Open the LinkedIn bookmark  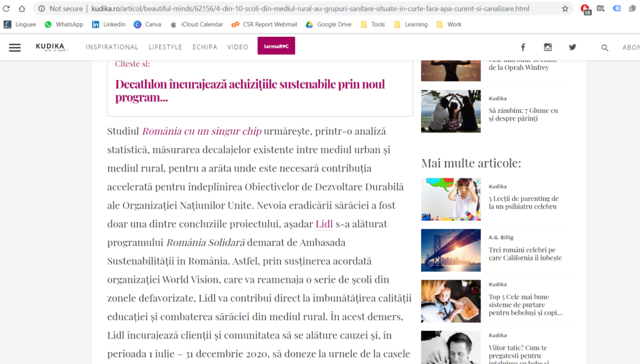coord(109,24)
